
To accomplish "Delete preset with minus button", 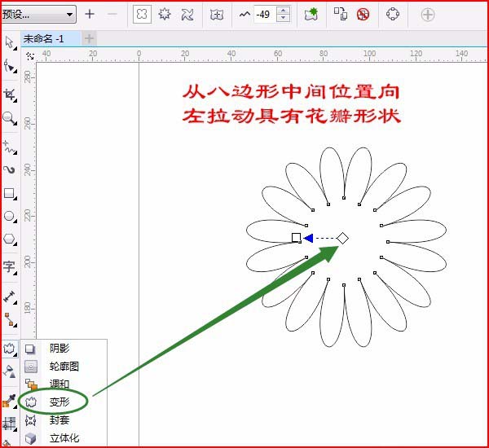I will click(112, 14).
